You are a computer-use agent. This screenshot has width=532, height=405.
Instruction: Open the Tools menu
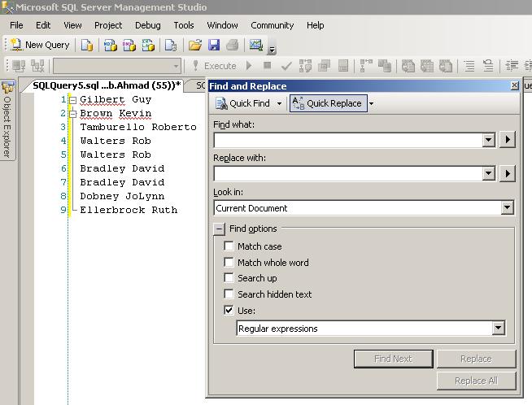[184, 25]
